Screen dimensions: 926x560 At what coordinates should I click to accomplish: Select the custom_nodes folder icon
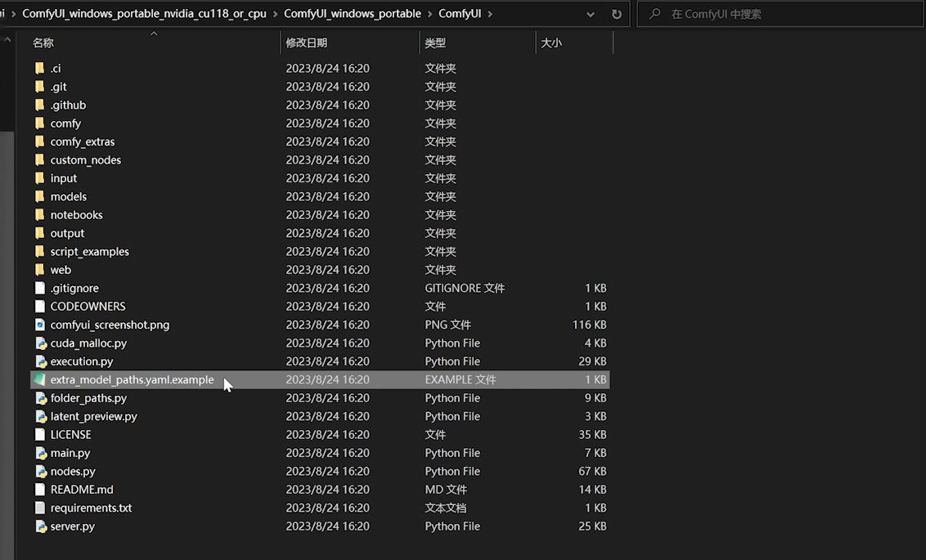39,160
